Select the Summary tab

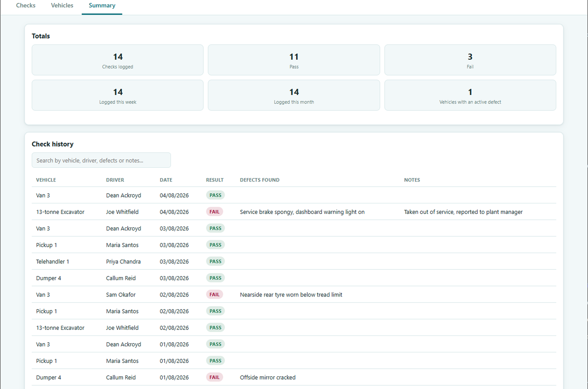coord(102,6)
